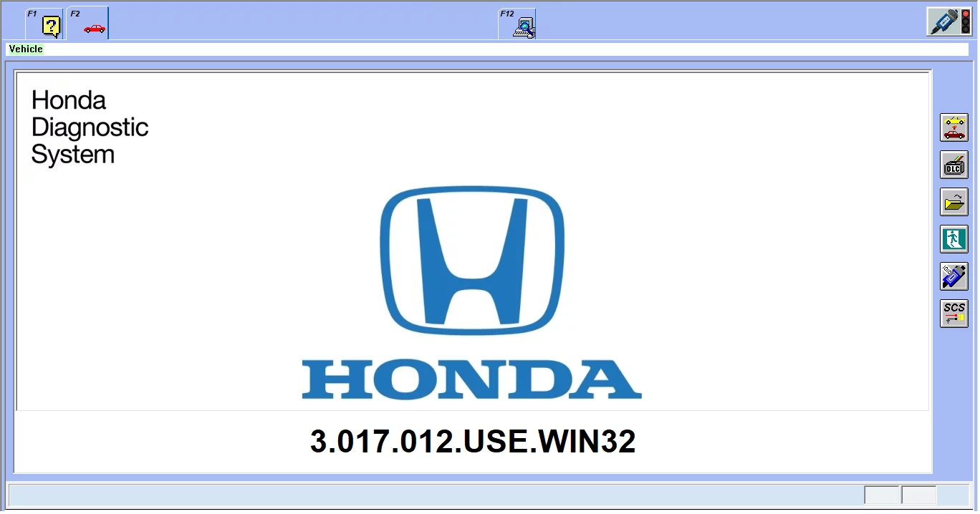Viewport: 980px width, 514px height.
Task: Exit HDS via the exit door icon
Action: (x=953, y=239)
